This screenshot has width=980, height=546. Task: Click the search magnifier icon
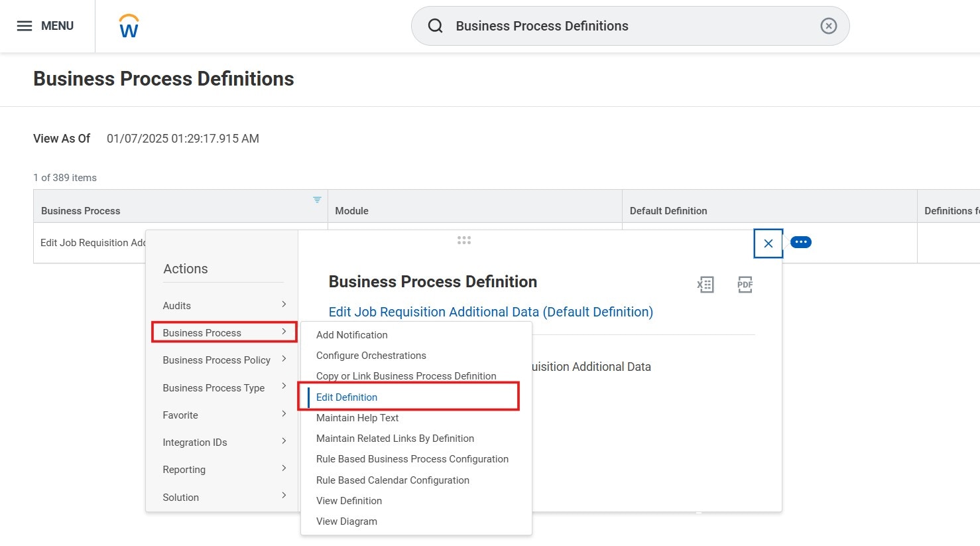pos(436,26)
